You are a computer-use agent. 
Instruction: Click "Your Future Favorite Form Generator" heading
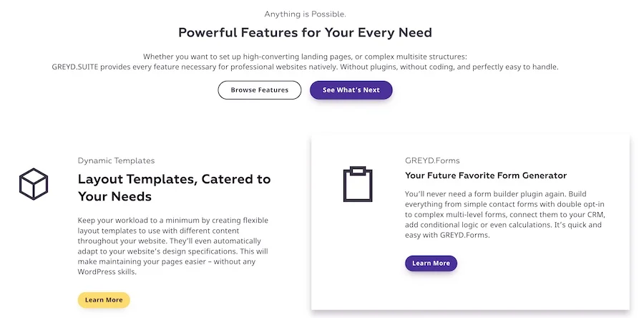coord(486,175)
